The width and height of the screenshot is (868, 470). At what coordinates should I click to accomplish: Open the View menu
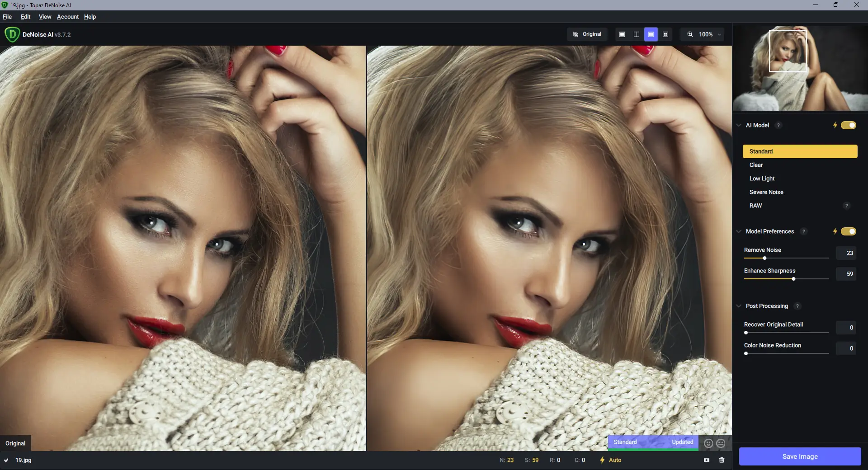coord(45,17)
